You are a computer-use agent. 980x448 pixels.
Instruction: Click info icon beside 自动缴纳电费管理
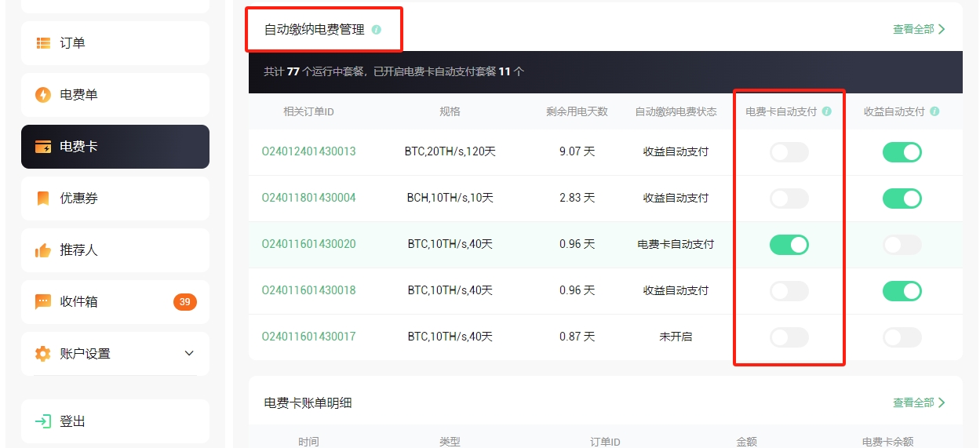point(377,30)
